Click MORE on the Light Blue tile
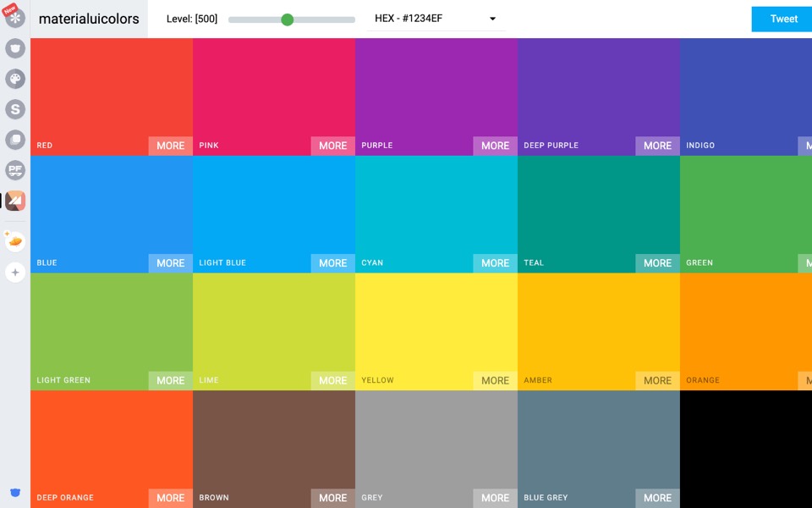The image size is (812, 508). 333,263
